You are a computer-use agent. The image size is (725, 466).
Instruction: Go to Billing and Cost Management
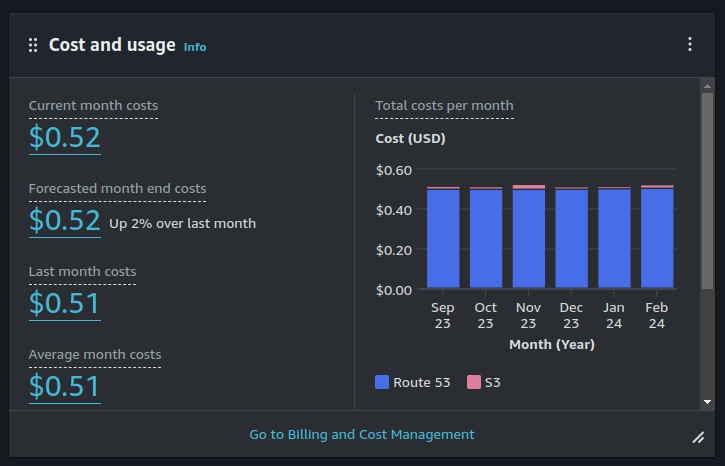click(x=362, y=435)
